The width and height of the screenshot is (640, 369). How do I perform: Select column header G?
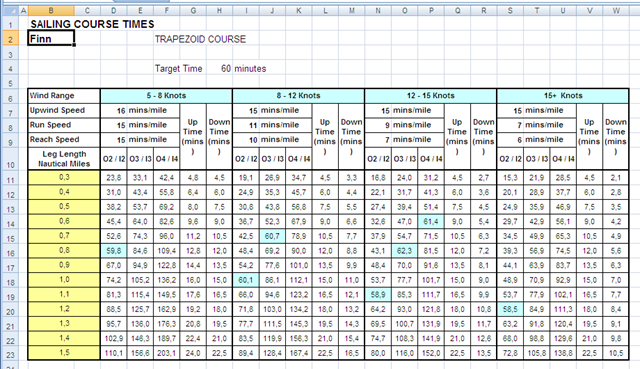click(193, 11)
